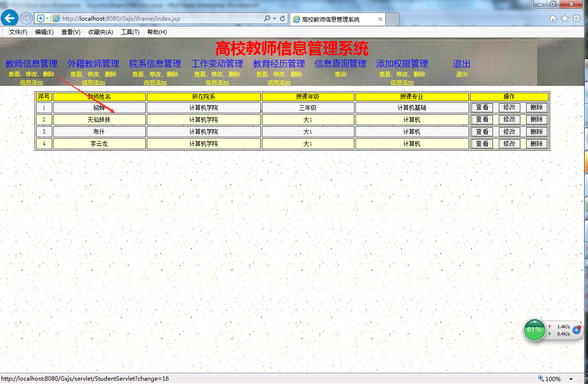Click the 天仙妹妹 name cell
Image resolution: width=588 pixels, height=384 pixels.
[99, 120]
